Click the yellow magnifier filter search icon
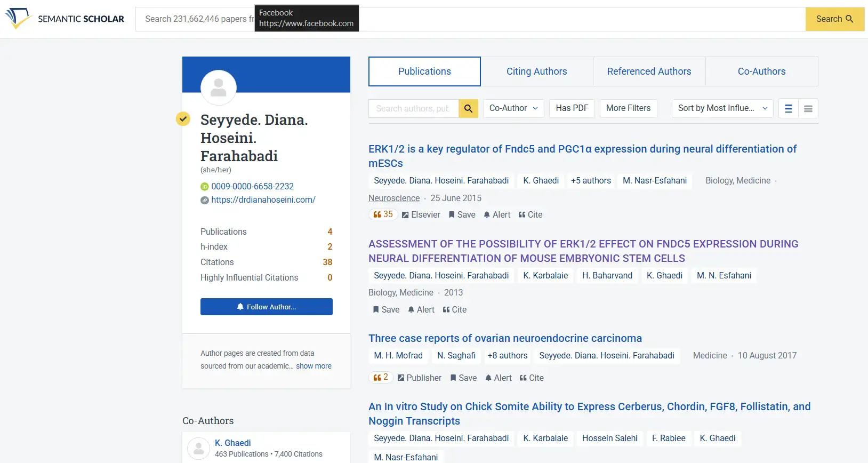The height and width of the screenshot is (463, 868). click(x=468, y=108)
